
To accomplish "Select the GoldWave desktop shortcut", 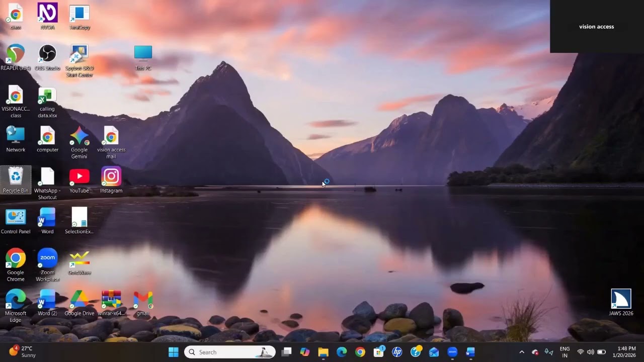I will (x=79, y=262).
